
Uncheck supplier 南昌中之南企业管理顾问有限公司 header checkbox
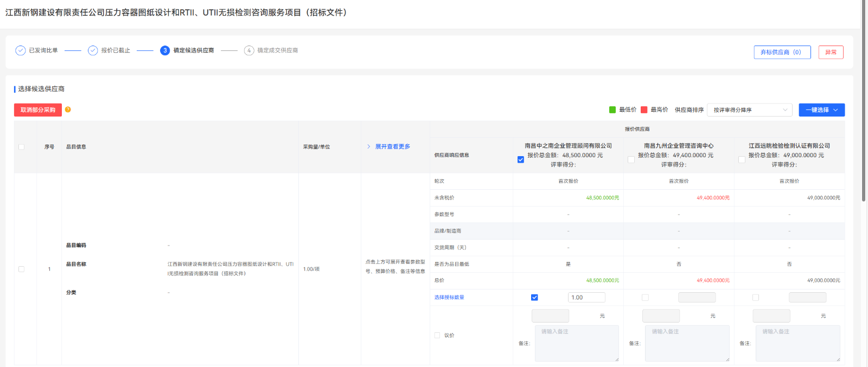click(521, 160)
